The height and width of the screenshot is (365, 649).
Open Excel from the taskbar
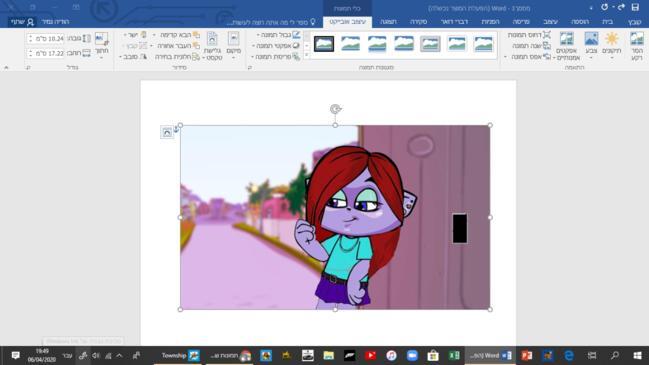[454, 355]
